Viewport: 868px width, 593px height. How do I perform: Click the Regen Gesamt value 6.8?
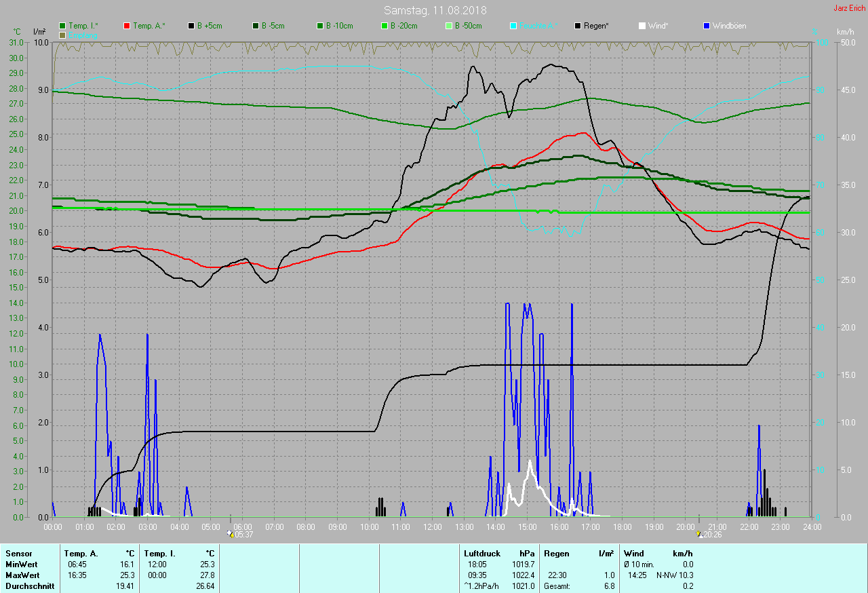pyautogui.click(x=608, y=586)
